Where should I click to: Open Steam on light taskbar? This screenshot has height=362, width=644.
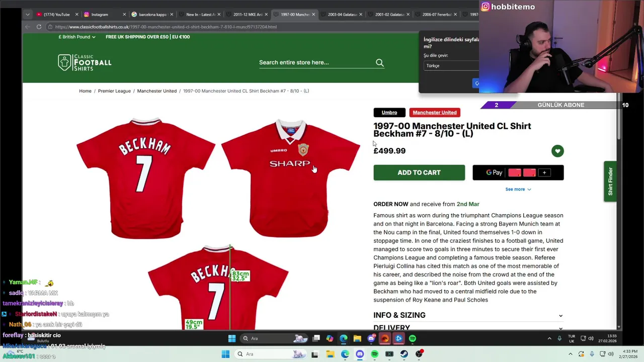click(x=404, y=354)
